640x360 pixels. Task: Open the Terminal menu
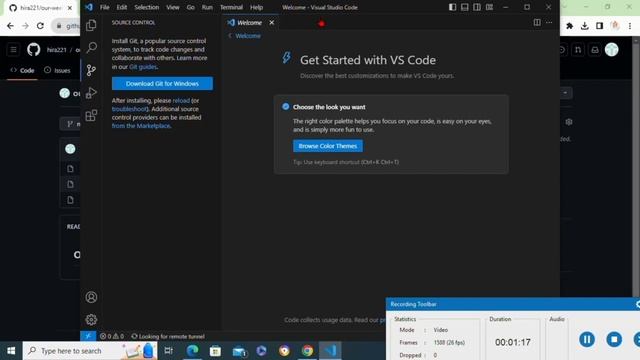coord(231,7)
